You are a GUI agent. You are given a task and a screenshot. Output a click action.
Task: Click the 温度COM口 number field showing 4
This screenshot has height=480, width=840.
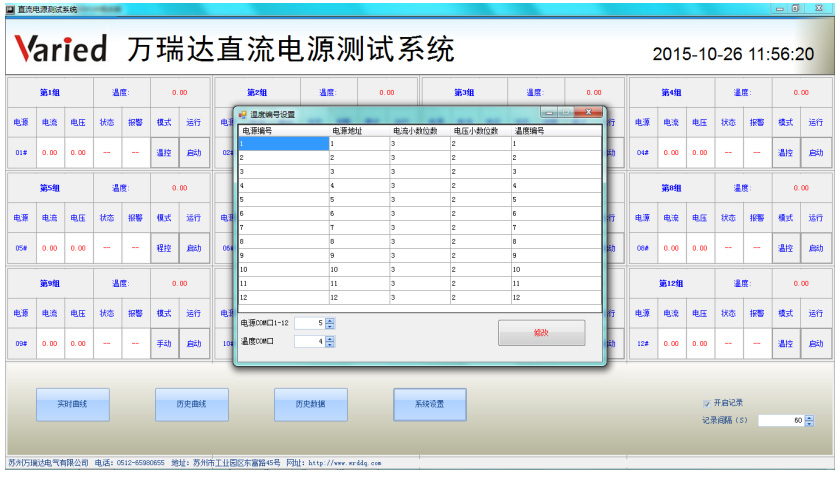tap(310, 341)
